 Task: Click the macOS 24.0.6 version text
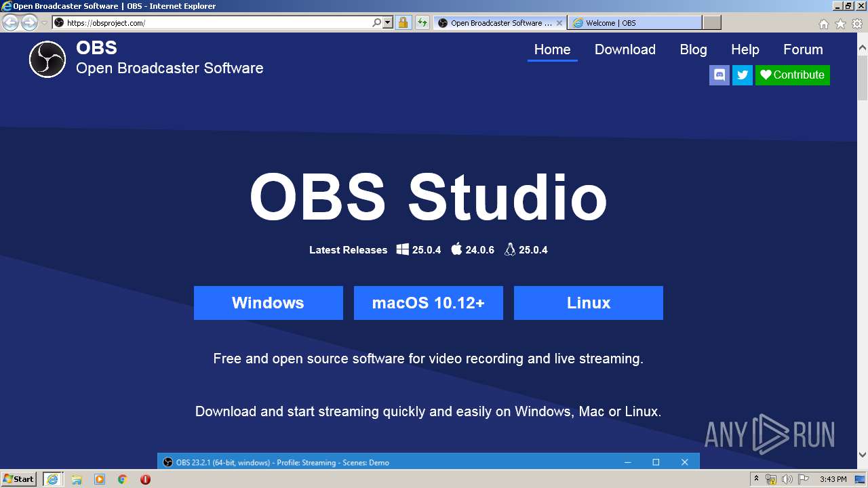coord(479,250)
